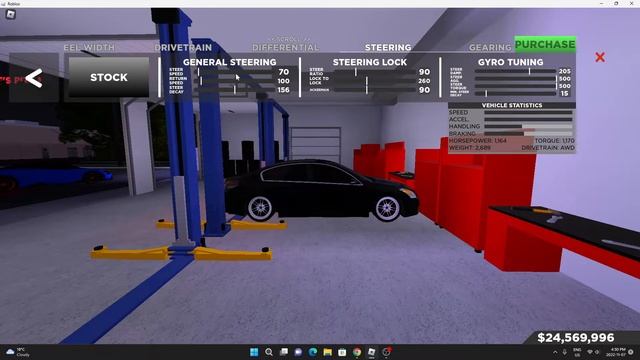Image resolution: width=640 pixels, height=360 pixels.
Task: Click the Handling stat bar
Action: point(528,127)
